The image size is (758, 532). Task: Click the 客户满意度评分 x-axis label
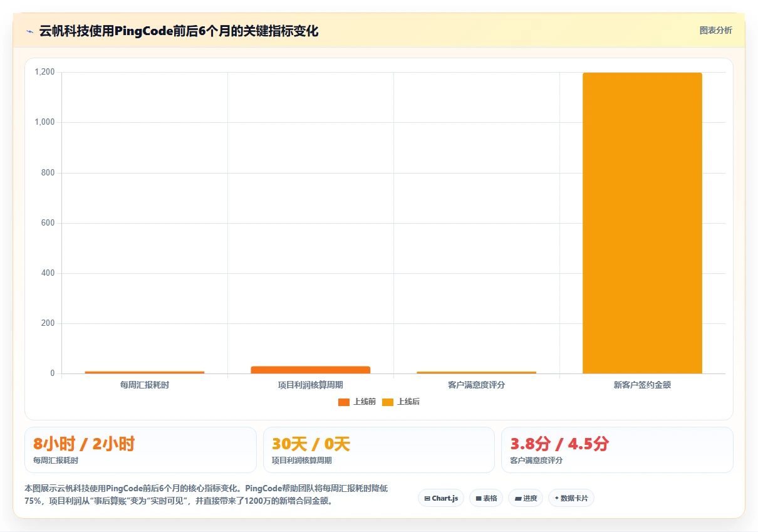pos(476,385)
